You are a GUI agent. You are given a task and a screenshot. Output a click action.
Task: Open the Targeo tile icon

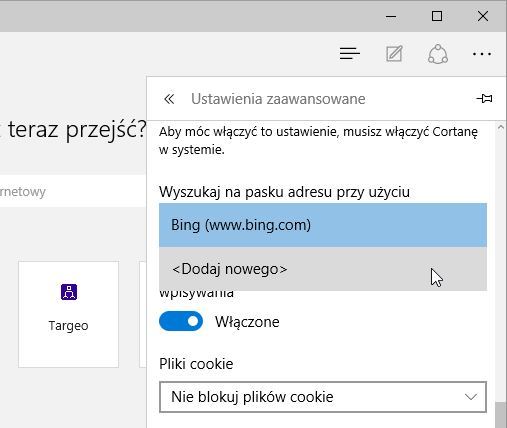[x=69, y=292]
